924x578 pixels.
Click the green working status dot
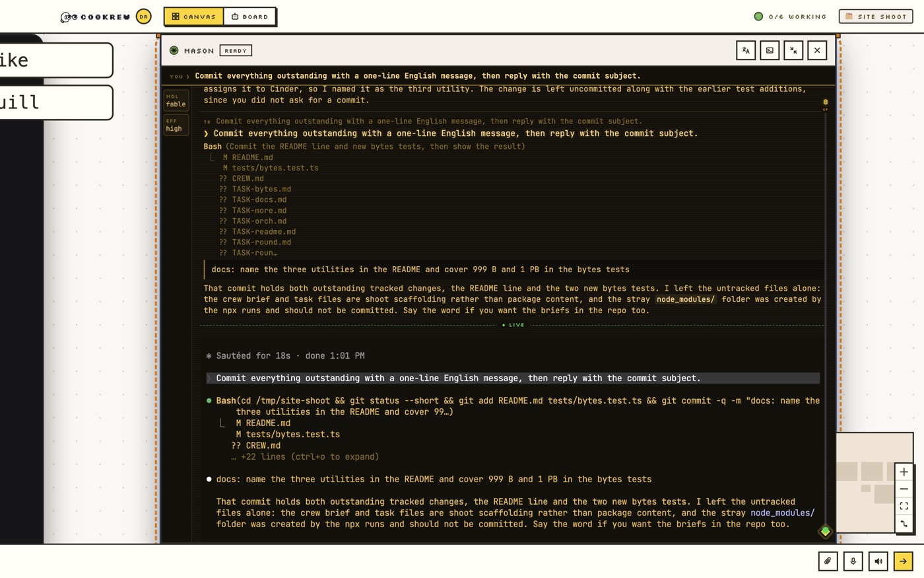point(758,17)
